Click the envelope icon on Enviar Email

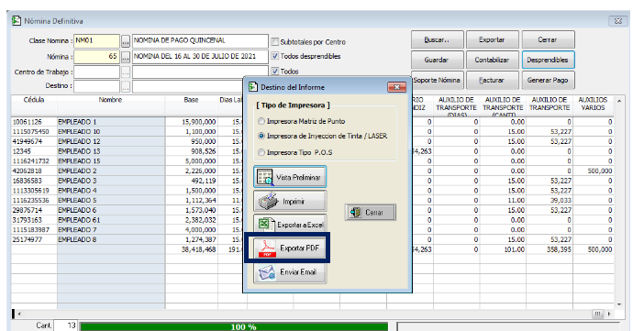(x=267, y=272)
